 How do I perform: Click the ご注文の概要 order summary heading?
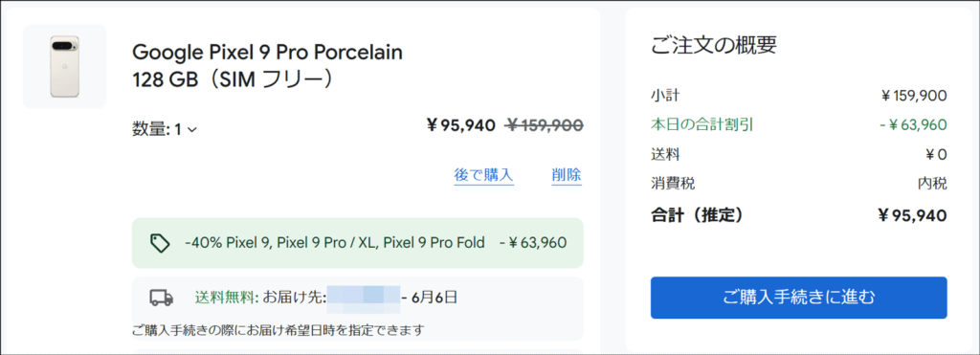point(714,44)
